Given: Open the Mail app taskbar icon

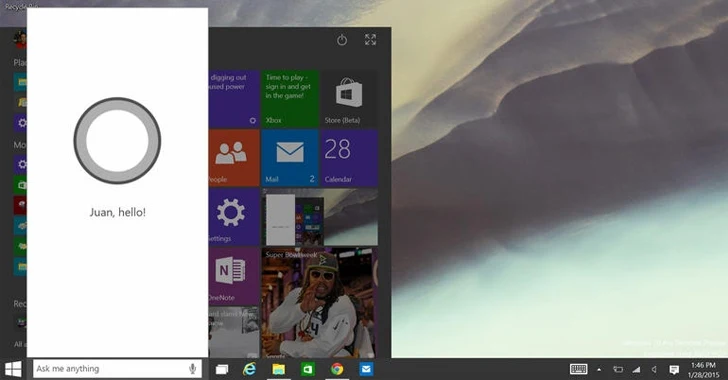Looking at the screenshot, I should point(366,369).
